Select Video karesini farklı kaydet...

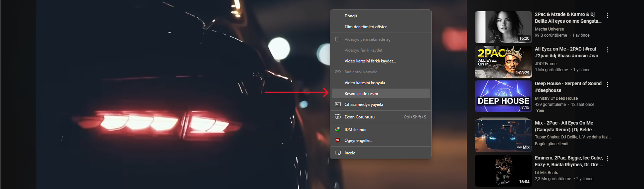pos(381,61)
